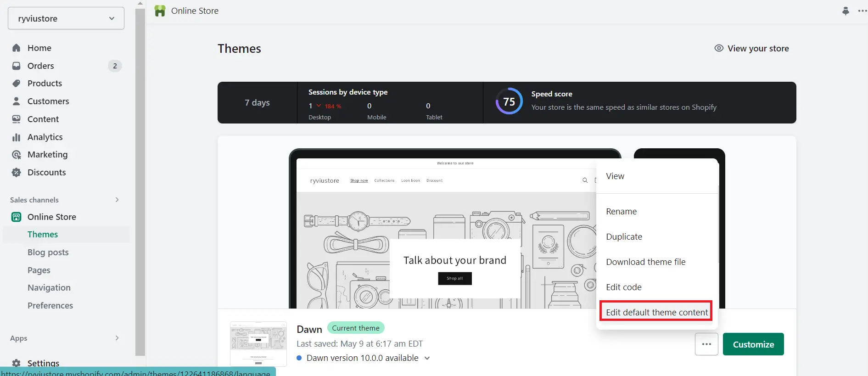Expand the Sales channels chevron
This screenshot has width=868, height=376.
tap(117, 200)
